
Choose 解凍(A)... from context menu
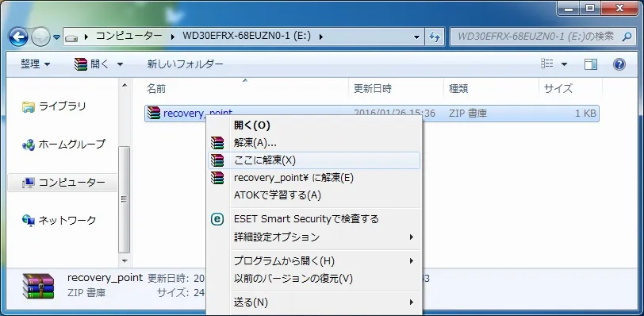[x=314, y=143]
